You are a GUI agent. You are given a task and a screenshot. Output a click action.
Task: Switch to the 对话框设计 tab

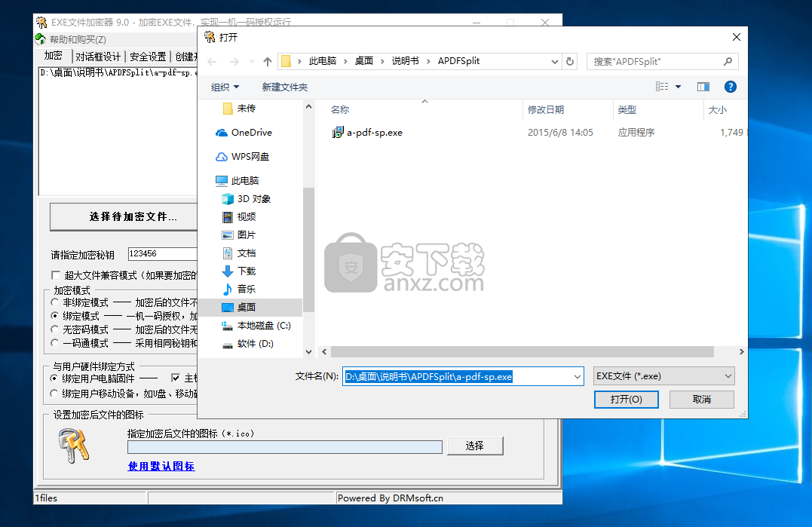98,57
